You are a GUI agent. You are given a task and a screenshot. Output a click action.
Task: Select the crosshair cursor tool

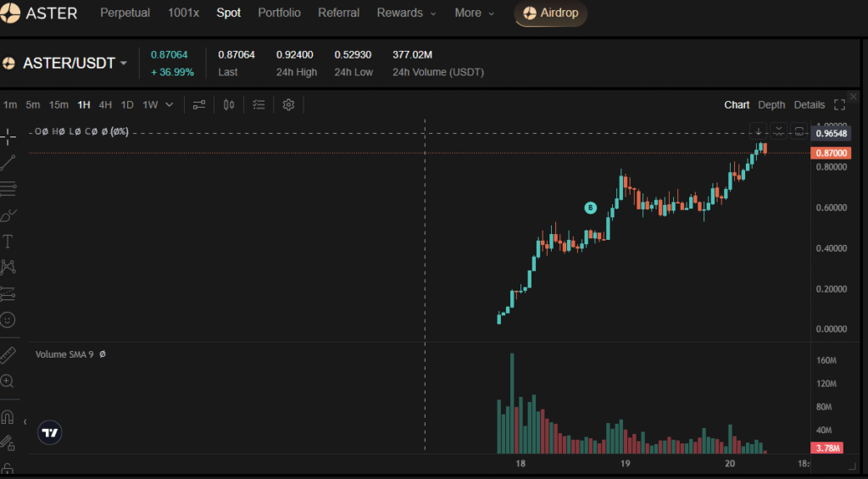8,136
